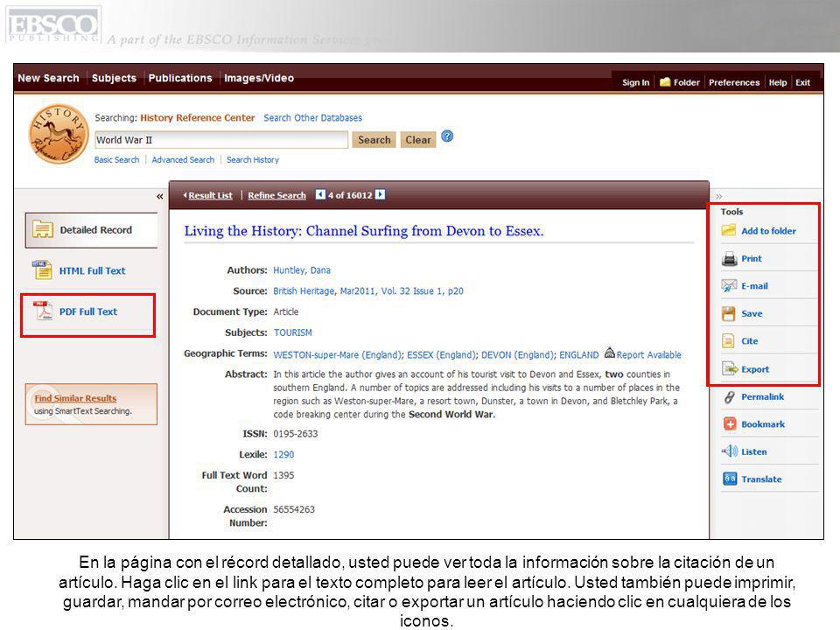Viewport: 840px width, 630px height.
Task: Collapse the Tools panel double chevron
Action: (x=719, y=197)
